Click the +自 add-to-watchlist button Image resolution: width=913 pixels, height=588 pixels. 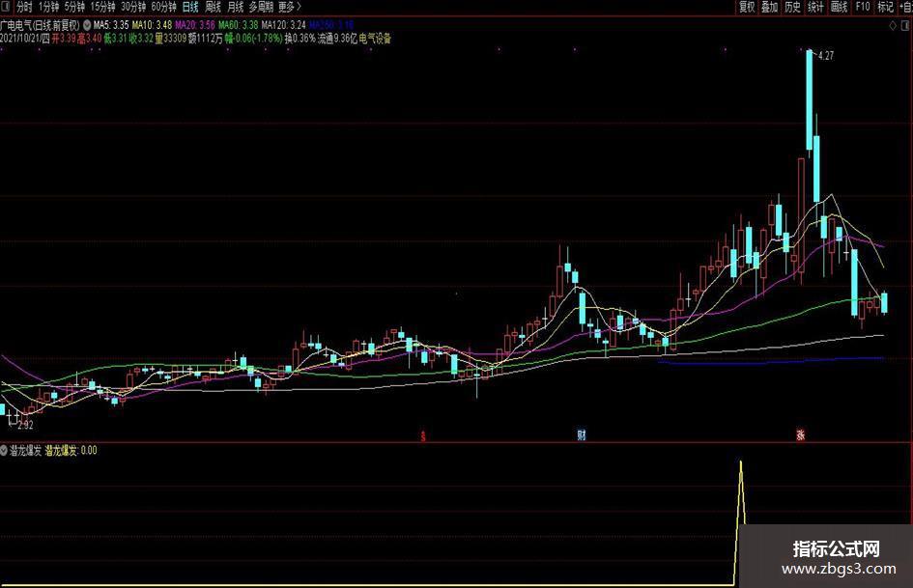click(x=905, y=7)
